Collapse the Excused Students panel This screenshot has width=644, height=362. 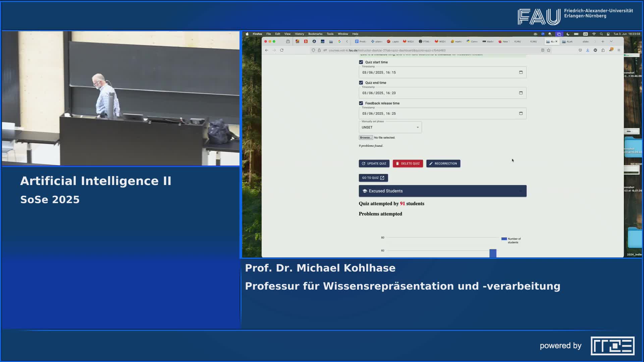(521, 191)
